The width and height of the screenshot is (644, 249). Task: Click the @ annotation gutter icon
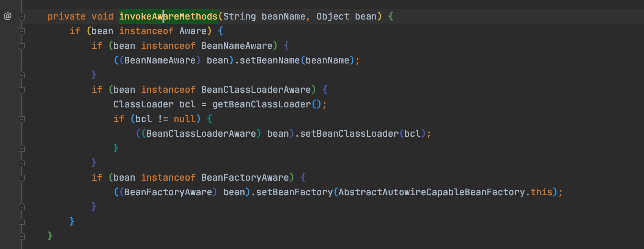pyautogui.click(x=8, y=16)
